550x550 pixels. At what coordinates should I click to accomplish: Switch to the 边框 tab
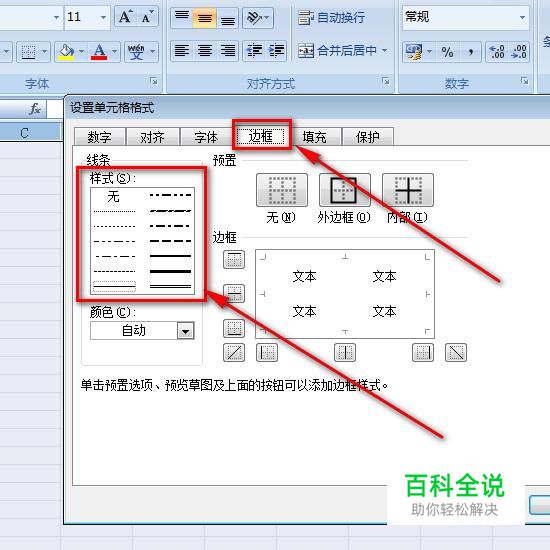(x=261, y=136)
